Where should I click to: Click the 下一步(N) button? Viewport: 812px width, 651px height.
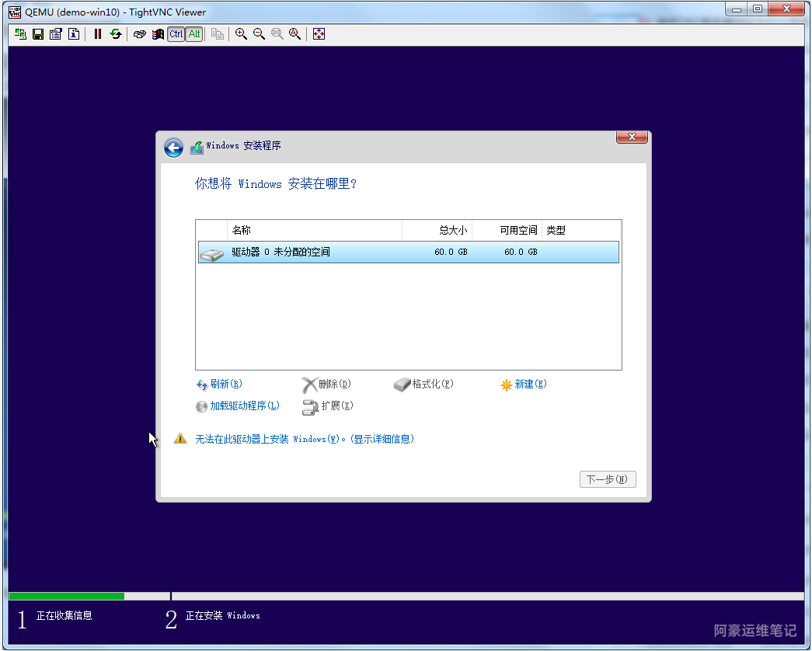click(608, 479)
